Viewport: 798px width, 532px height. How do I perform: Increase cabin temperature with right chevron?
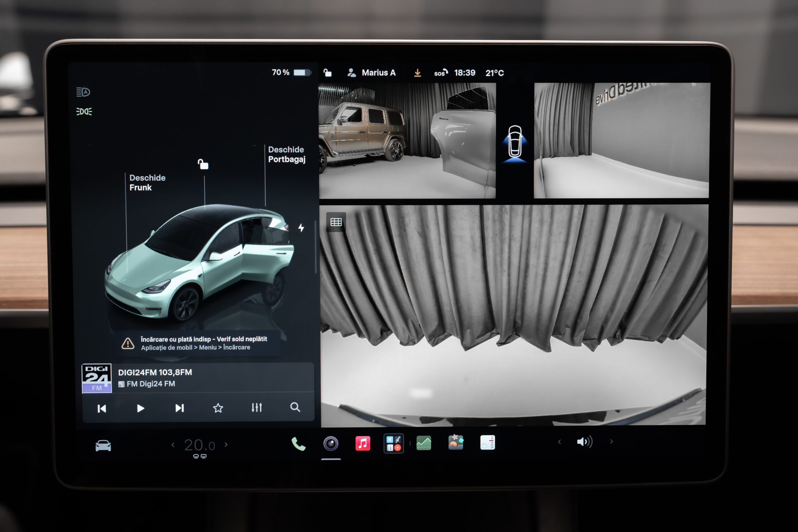click(x=226, y=445)
